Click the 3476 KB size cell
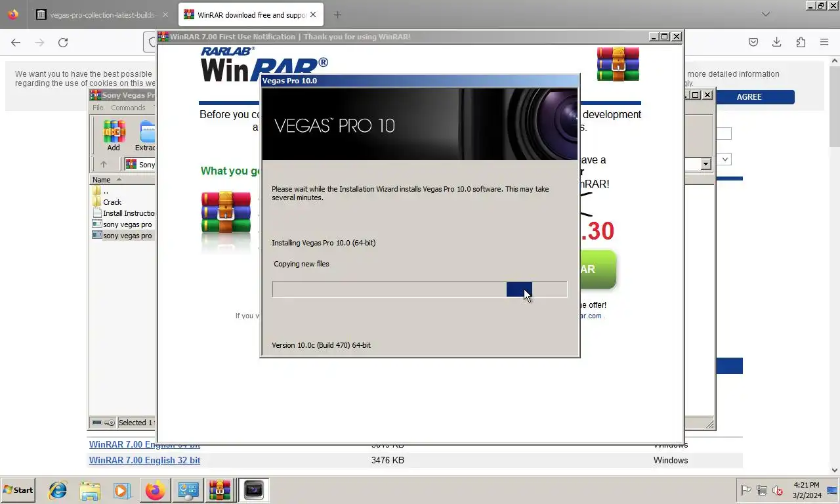The image size is (840, 504). pyautogui.click(x=387, y=460)
